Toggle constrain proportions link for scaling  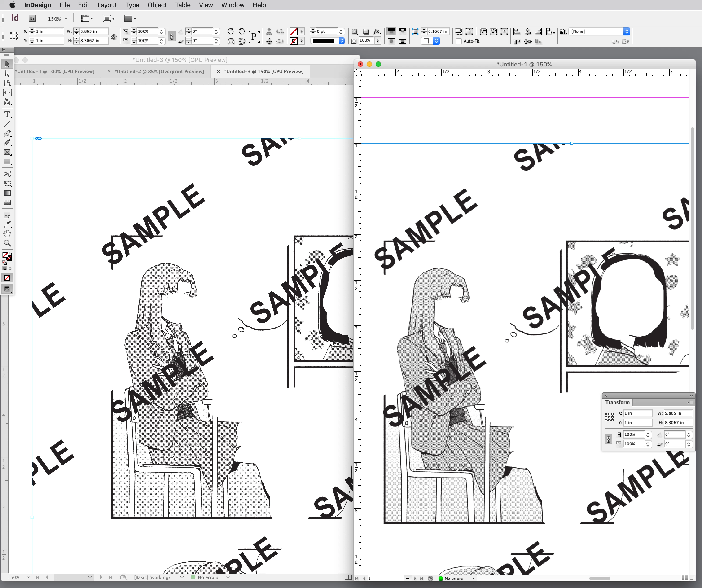pos(171,36)
